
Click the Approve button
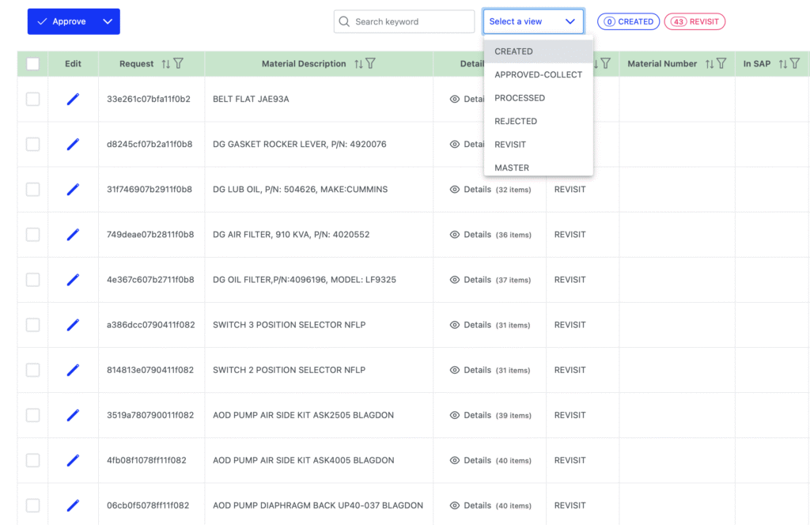coord(62,22)
